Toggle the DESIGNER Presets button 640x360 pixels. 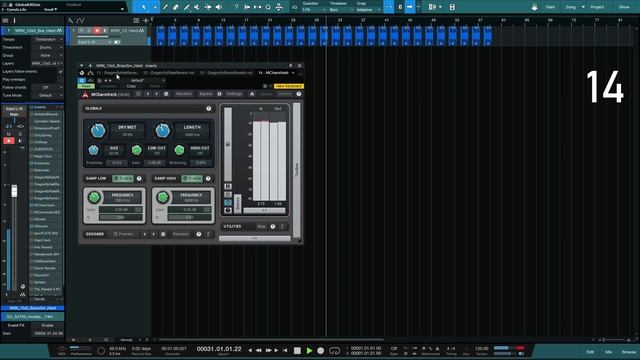click(x=124, y=234)
